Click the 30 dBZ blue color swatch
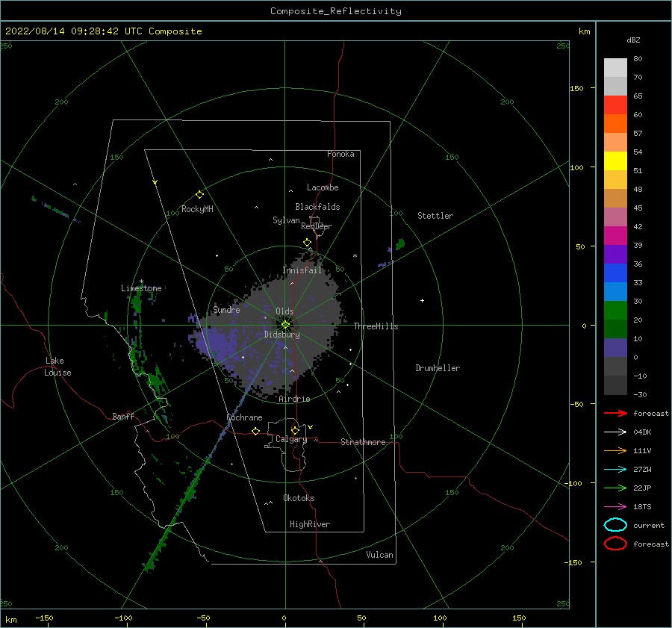The width and height of the screenshot is (672, 628). [x=615, y=291]
